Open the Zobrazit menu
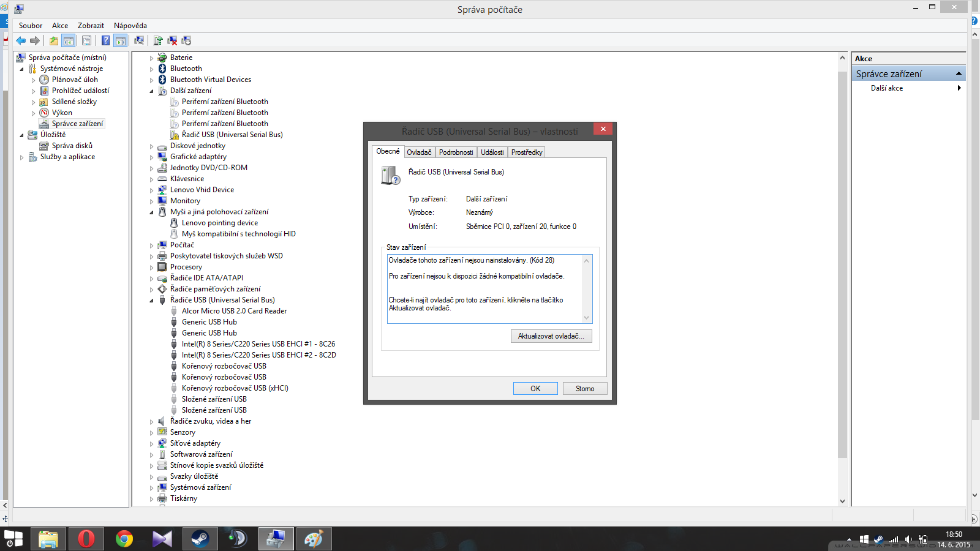This screenshot has height=551, width=980. click(x=91, y=26)
